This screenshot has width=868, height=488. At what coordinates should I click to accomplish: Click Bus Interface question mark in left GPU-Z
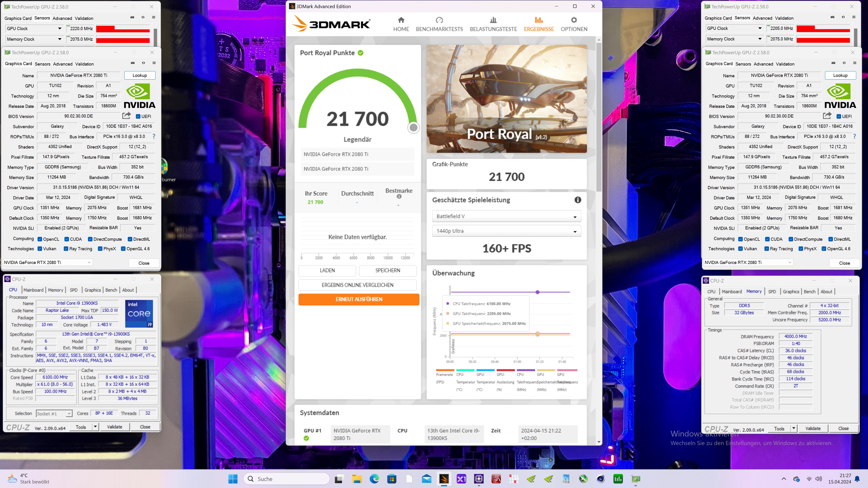pyautogui.click(x=154, y=136)
